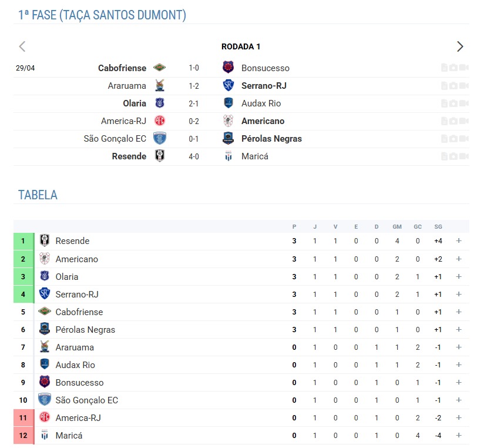Expand Maricá standings row with plus
The width and height of the screenshot is (477, 448).
click(x=459, y=436)
